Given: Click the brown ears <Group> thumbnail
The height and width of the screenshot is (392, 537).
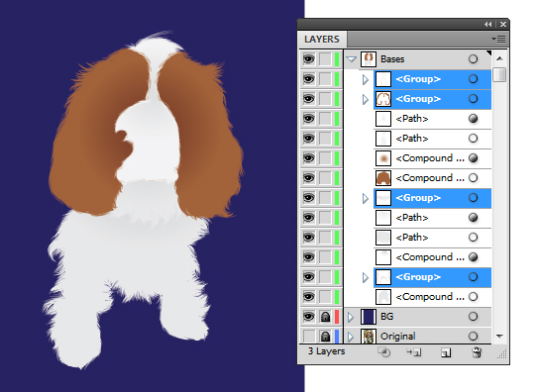Looking at the screenshot, I should pyautogui.click(x=383, y=99).
